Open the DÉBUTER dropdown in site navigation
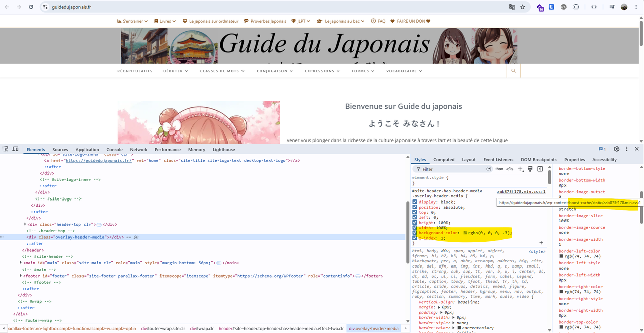This screenshot has height=333, width=644. (175, 71)
